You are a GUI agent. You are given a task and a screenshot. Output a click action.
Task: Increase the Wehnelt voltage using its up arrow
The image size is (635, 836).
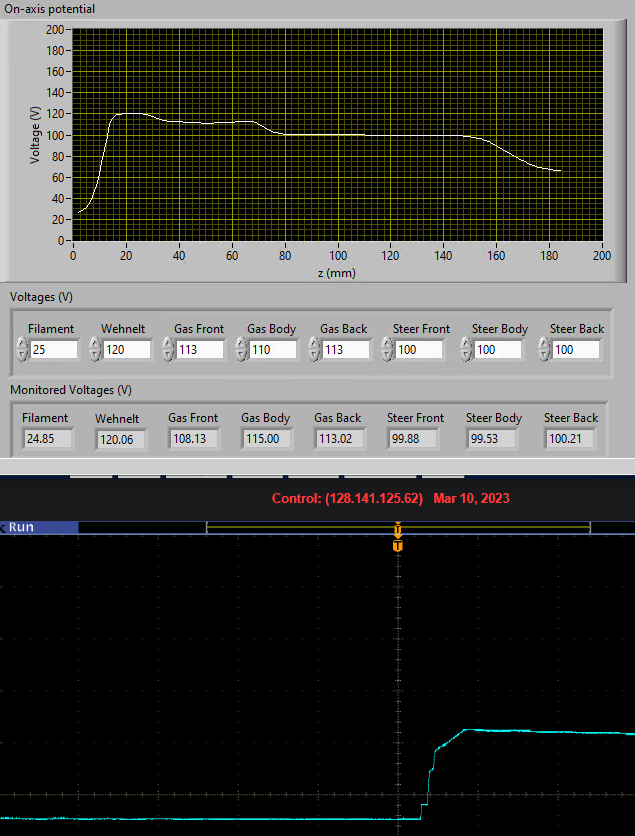click(95, 344)
